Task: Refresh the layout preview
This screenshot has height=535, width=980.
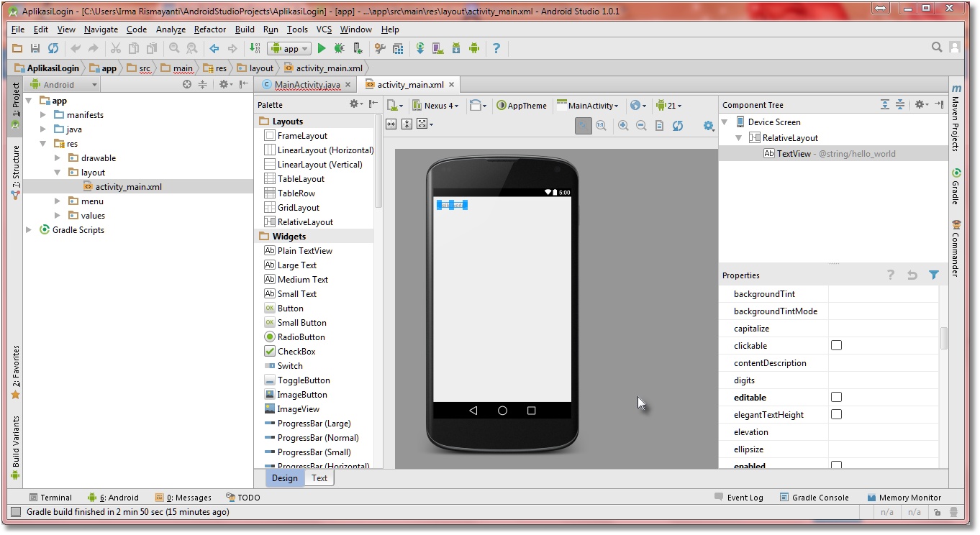Action: 677,125
